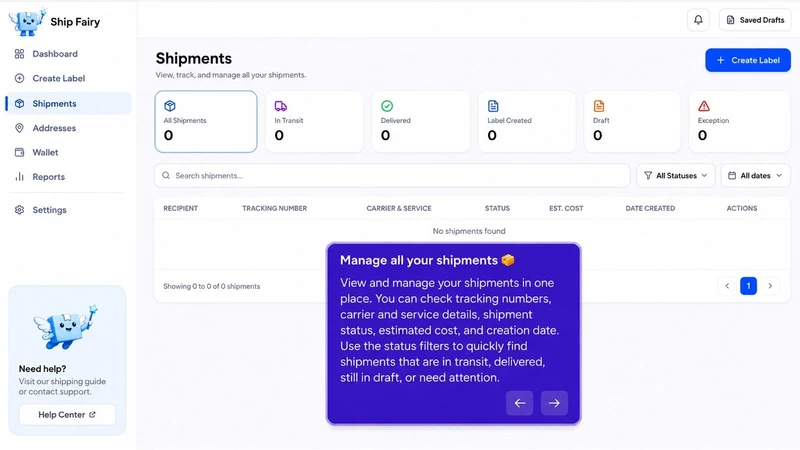
Task: Open the Addresses section
Action: pos(67,128)
